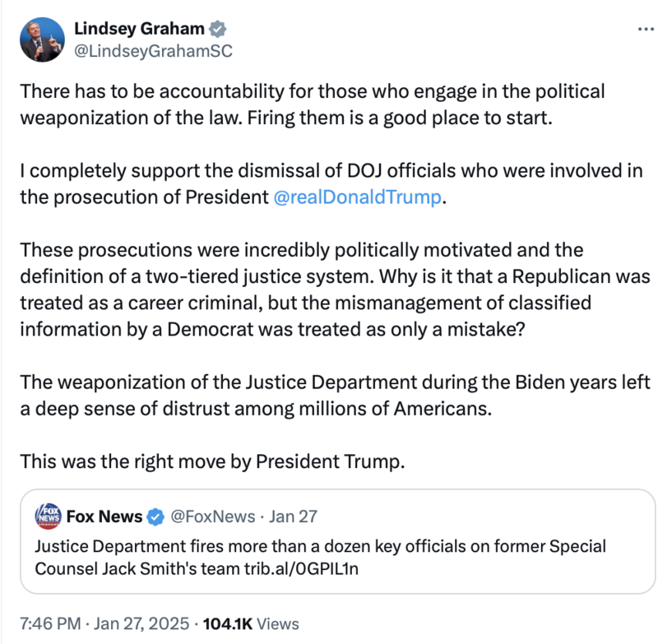672x644 pixels.
Task: Open the quoted post's Justice Department headline text
Action: [321, 547]
